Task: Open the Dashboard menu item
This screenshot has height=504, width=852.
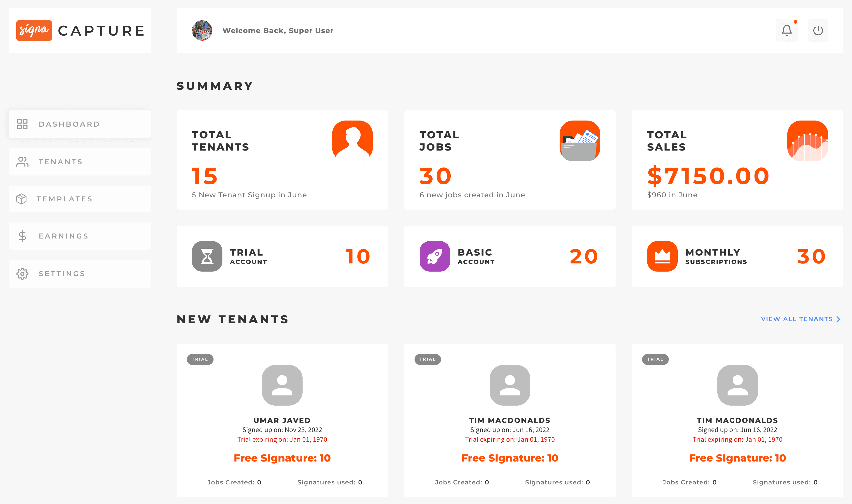Action: click(80, 124)
